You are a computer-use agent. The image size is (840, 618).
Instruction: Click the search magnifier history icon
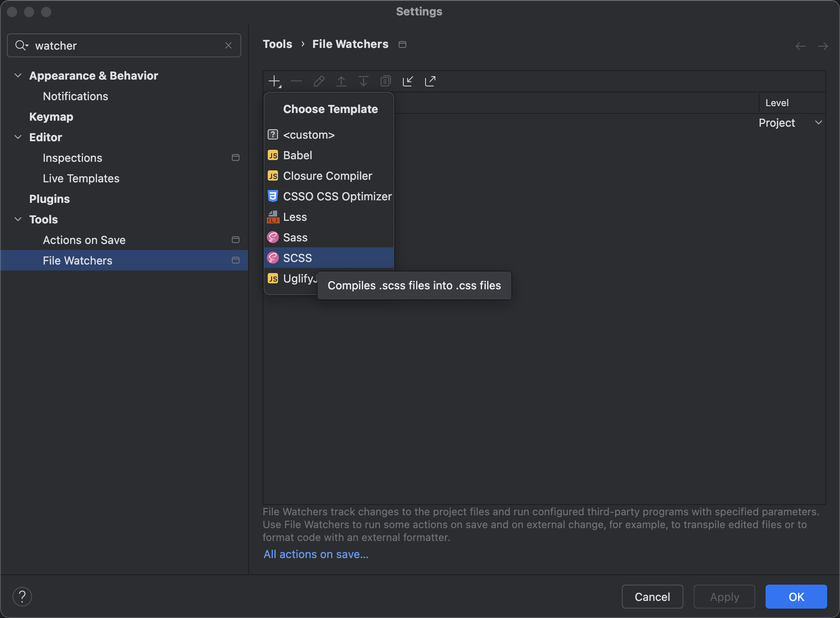click(x=21, y=45)
